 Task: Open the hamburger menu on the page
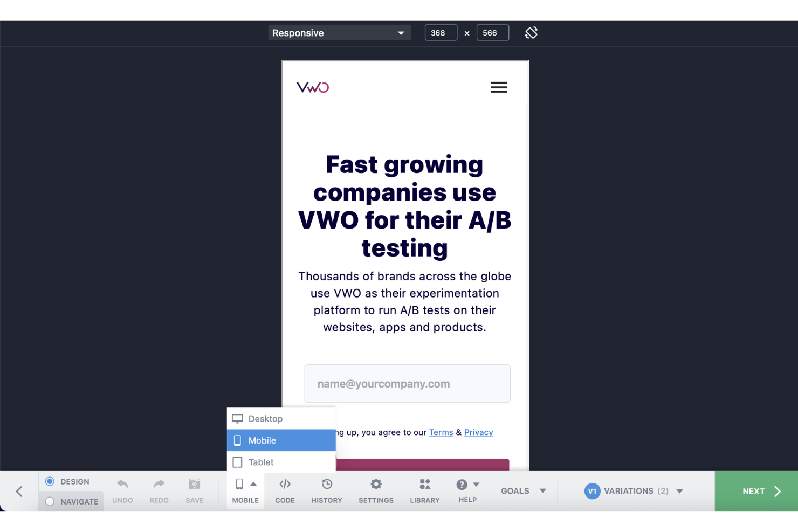499,87
